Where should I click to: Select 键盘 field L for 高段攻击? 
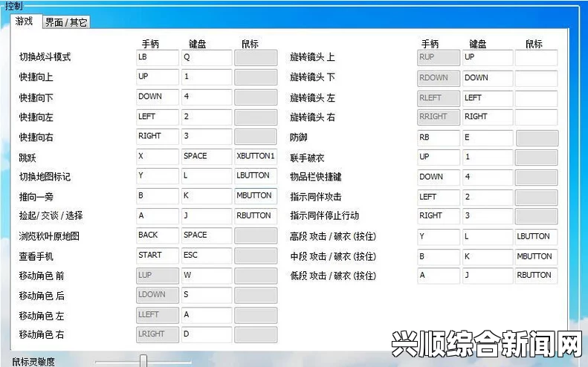tap(488, 237)
